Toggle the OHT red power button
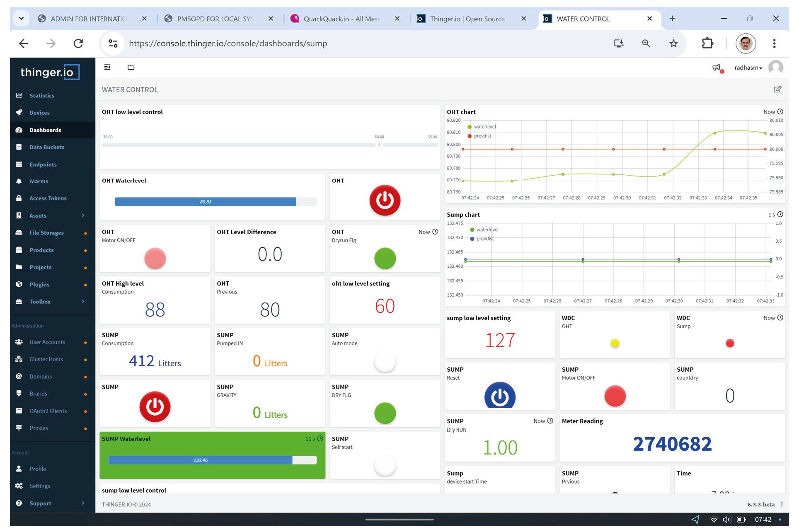The image size is (799, 532). click(385, 201)
